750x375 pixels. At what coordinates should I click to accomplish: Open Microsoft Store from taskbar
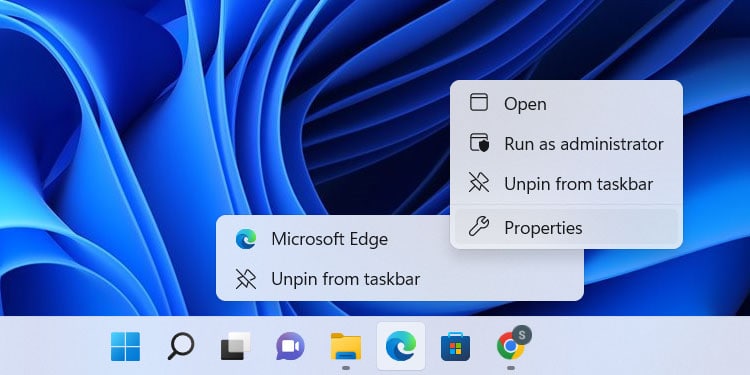455,346
